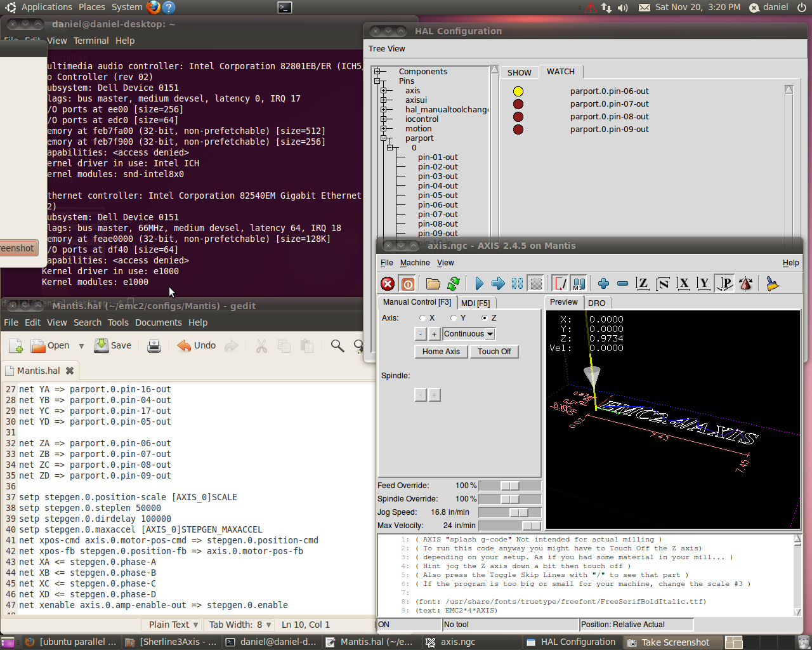Close the Mantis.hal tab in gedit
Screen dimensions: 812x650
coord(70,371)
